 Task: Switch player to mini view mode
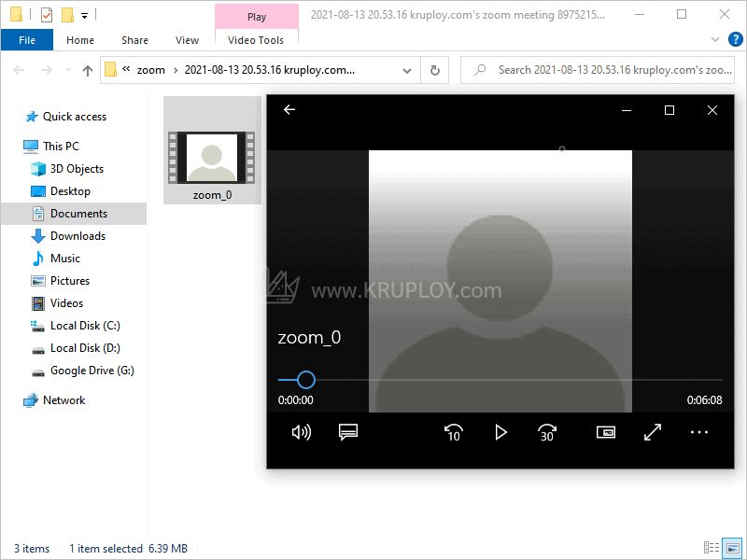[x=606, y=432]
